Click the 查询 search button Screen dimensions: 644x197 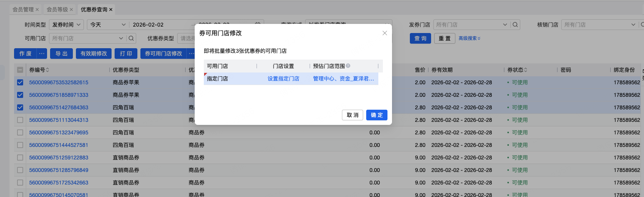pyautogui.click(x=420, y=38)
